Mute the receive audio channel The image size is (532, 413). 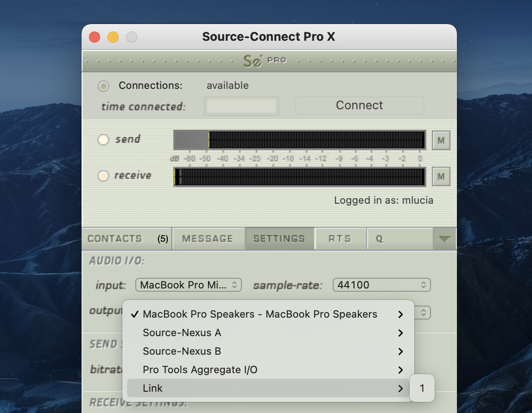point(441,176)
